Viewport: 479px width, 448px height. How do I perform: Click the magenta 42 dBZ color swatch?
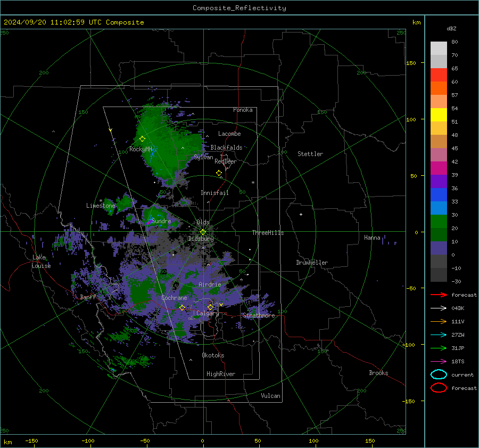pyautogui.click(x=439, y=168)
